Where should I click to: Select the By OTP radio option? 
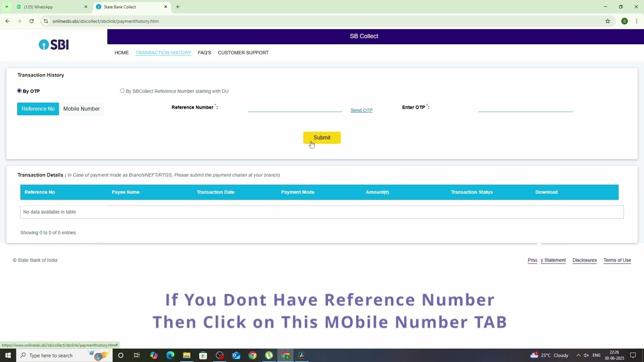20,91
